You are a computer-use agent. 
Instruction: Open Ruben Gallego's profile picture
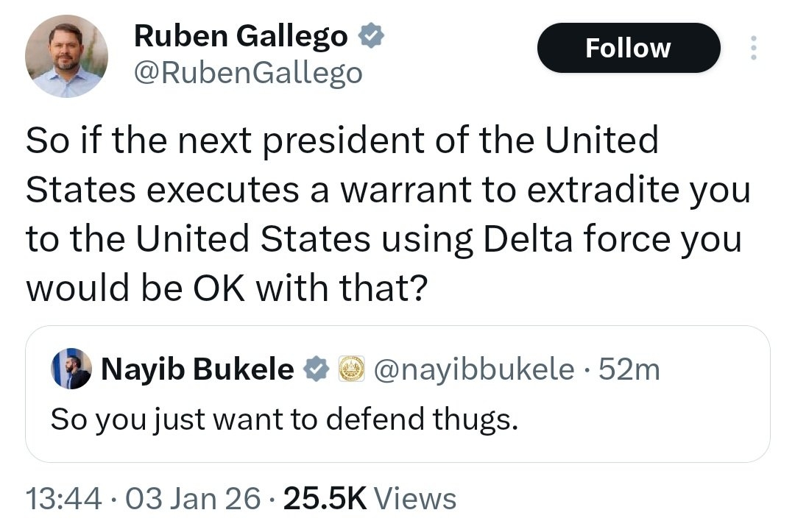66,57
